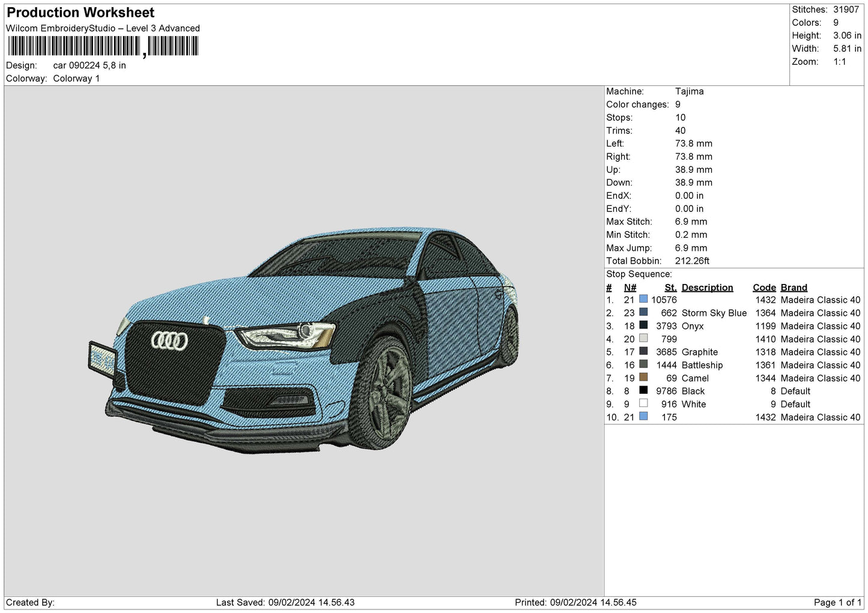The width and height of the screenshot is (868, 613).
Task: Click the "Created By:" footer label
Action: 30,603
